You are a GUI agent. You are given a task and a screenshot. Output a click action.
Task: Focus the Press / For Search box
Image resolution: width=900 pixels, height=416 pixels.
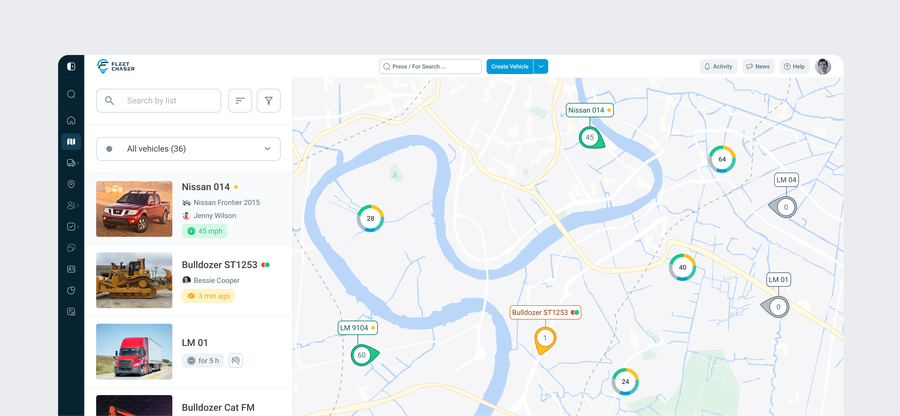pyautogui.click(x=430, y=67)
